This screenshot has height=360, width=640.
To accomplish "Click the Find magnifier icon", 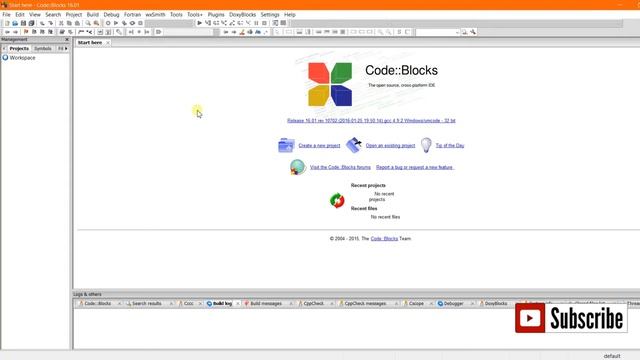I will (x=88, y=23).
